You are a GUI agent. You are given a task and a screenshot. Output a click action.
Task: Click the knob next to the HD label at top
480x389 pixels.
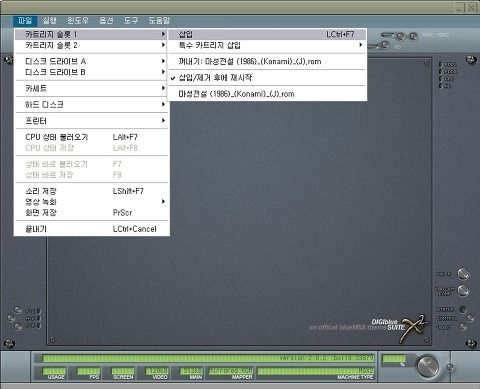click(385, 44)
